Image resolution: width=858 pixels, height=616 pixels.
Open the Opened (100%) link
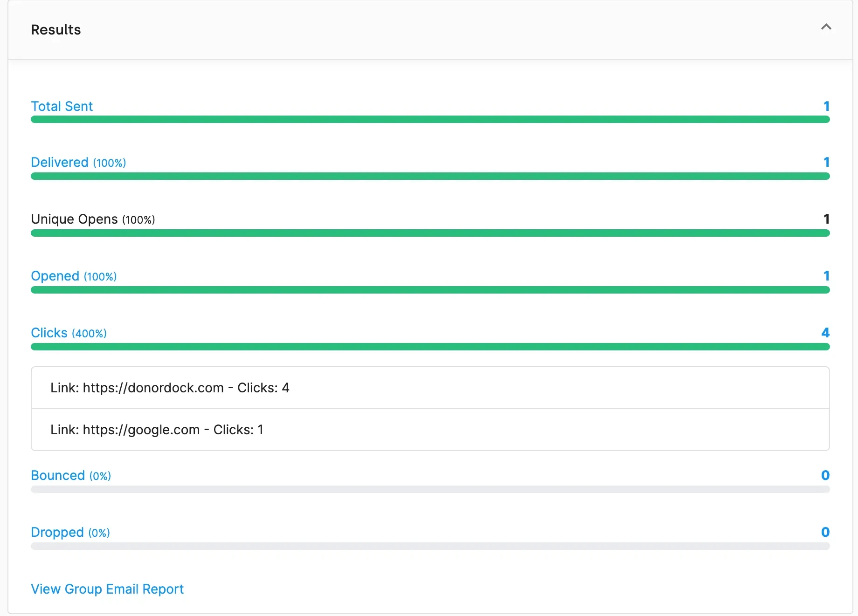74,276
